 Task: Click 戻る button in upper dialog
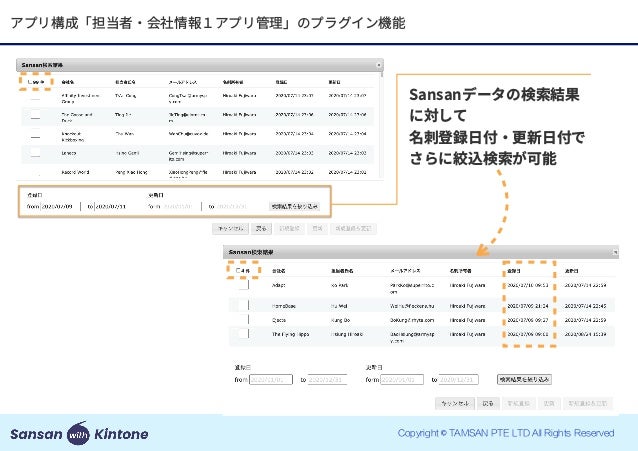coord(261,228)
